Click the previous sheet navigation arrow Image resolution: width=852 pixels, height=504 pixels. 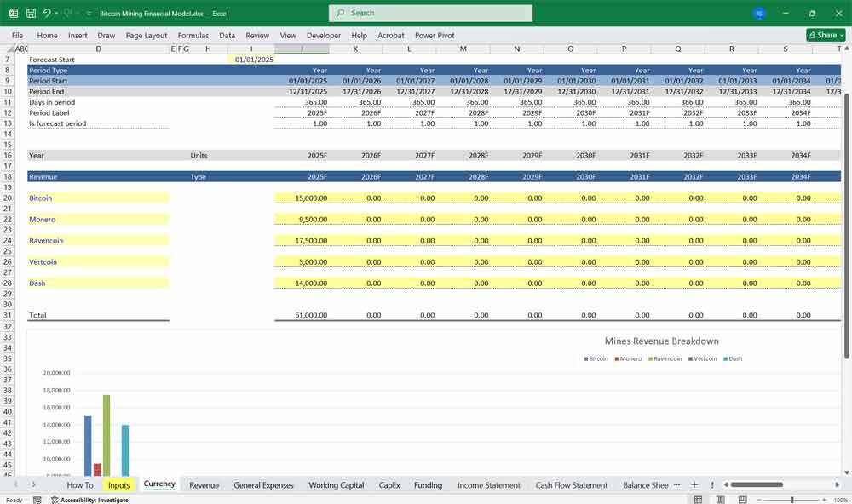point(15,484)
